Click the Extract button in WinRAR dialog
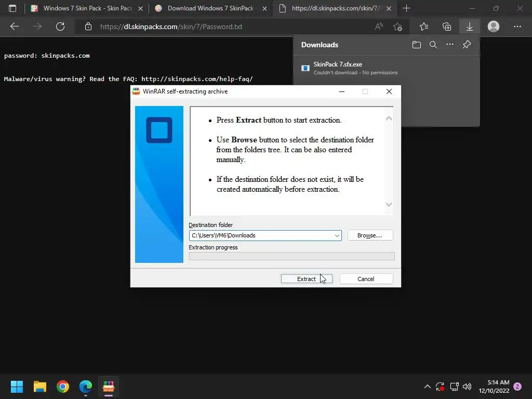Screen dimensions: 532x399 coord(307,279)
